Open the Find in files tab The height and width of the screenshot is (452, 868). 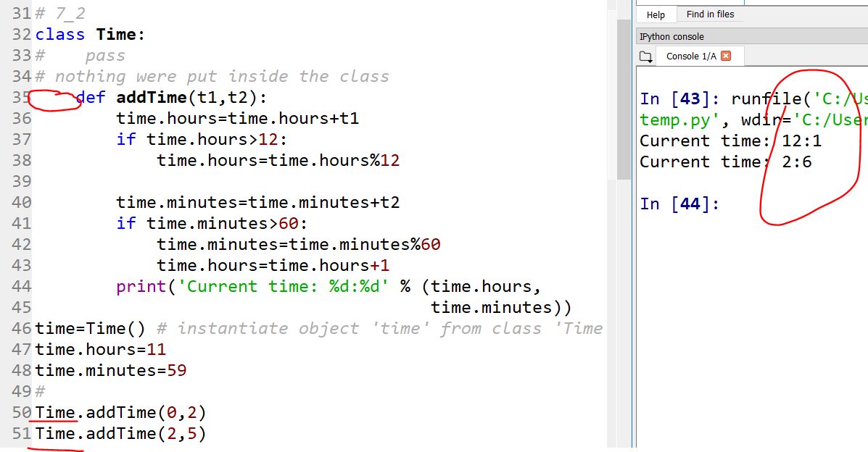pos(709,14)
